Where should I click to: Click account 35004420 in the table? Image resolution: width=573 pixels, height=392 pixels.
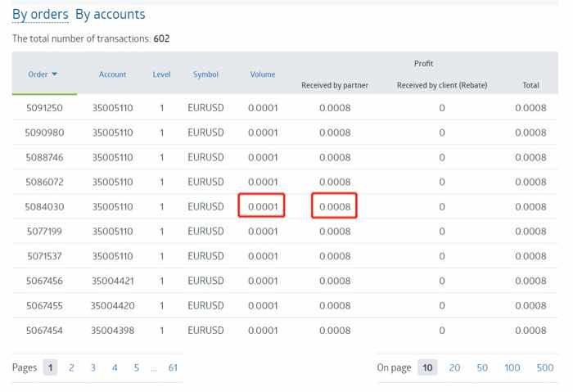coord(113,305)
